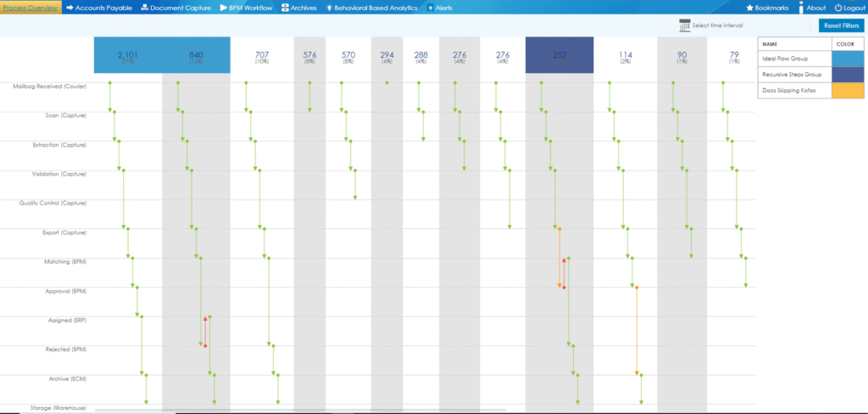Click the Accounts Payable arrow icon
The width and height of the screenshot is (868, 414).
pyautogui.click(x=69, y=8)
